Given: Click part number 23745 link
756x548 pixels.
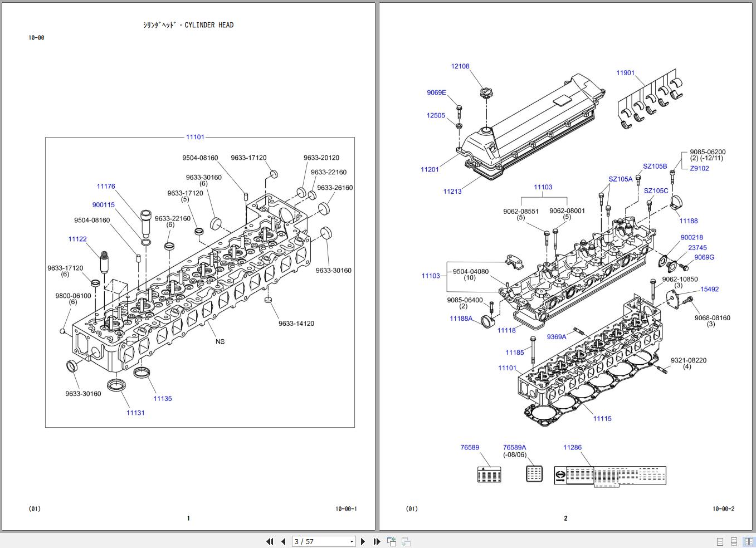Looking at the screenshot, I should pos(698,248).
